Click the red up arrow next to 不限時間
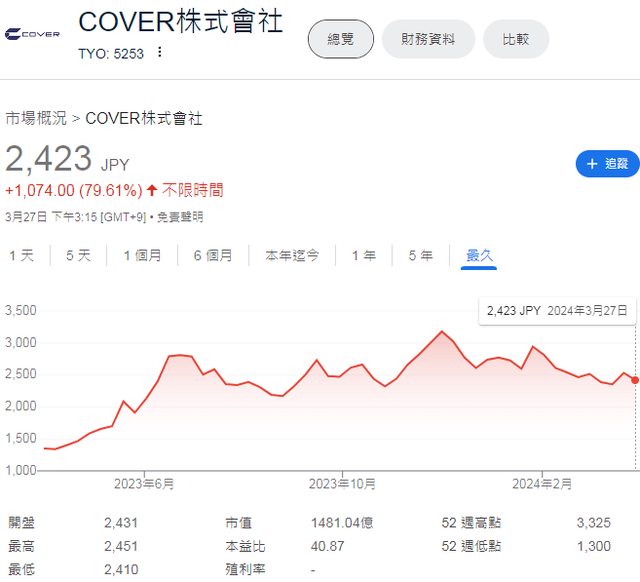This screenshot has height=582, width=640. (x=152, y=190)
